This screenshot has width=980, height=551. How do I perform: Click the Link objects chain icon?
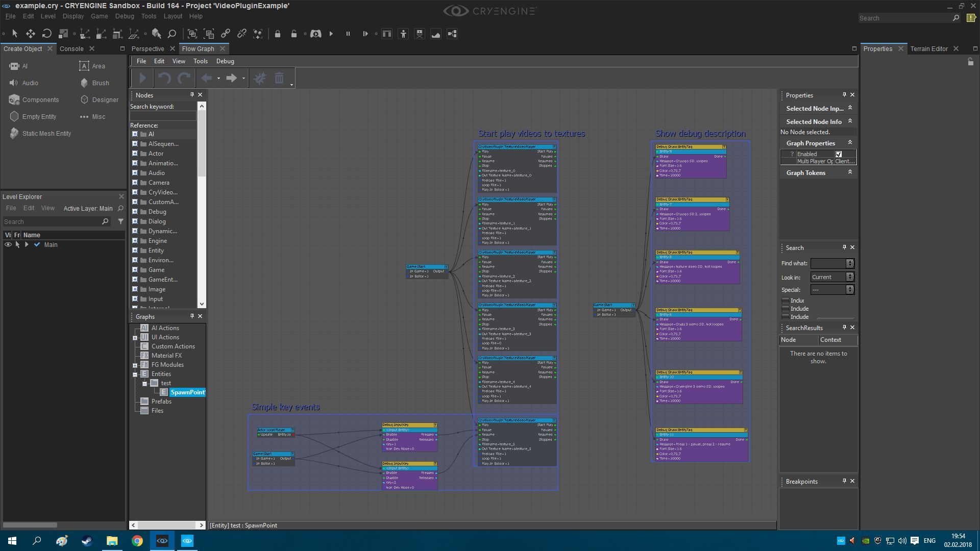(226, 34)
